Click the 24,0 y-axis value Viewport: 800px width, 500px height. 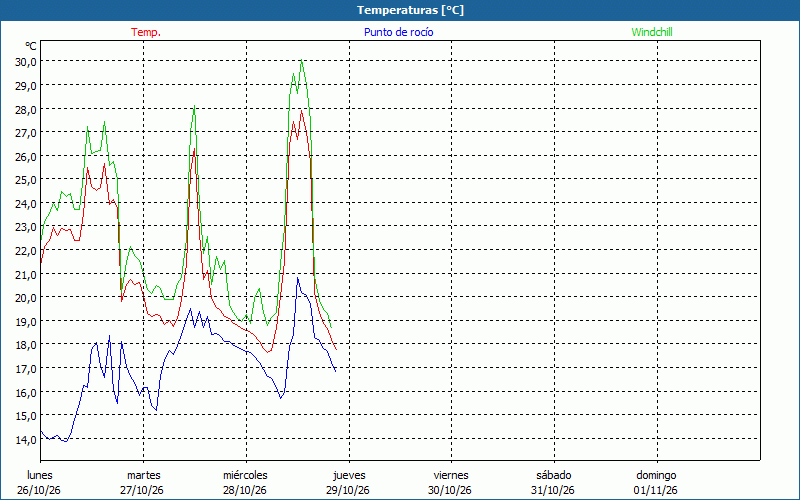point(26,204)
